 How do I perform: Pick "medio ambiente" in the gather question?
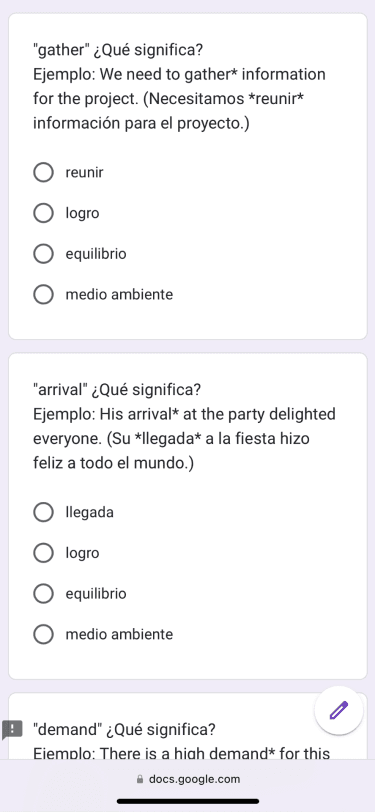[x=44, y=295]
